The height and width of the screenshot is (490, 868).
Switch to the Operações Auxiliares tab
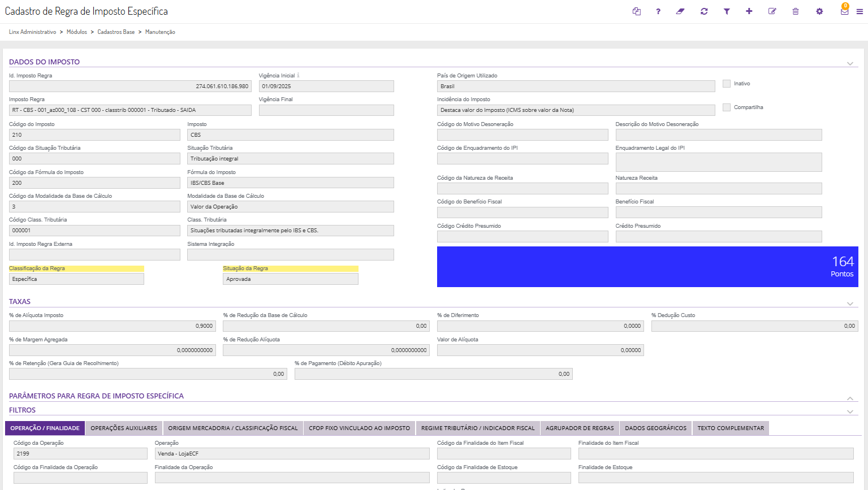124,428
